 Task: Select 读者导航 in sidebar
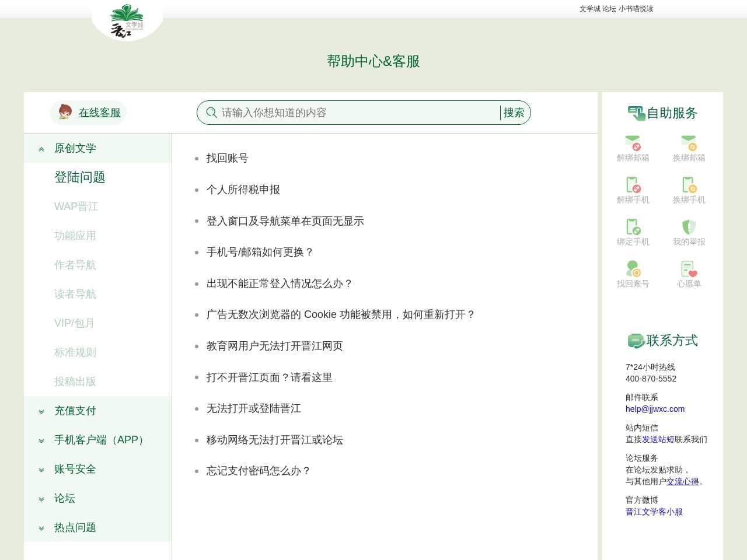75,294
